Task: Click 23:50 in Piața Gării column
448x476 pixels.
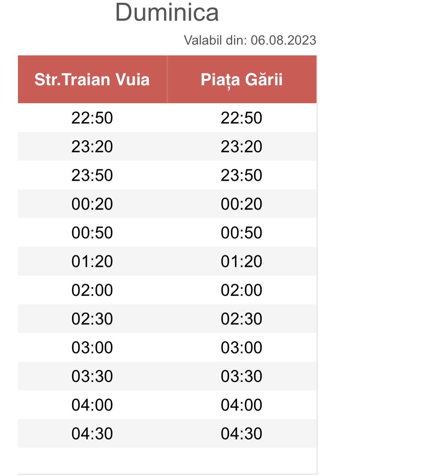Action: tap(241, 175)
